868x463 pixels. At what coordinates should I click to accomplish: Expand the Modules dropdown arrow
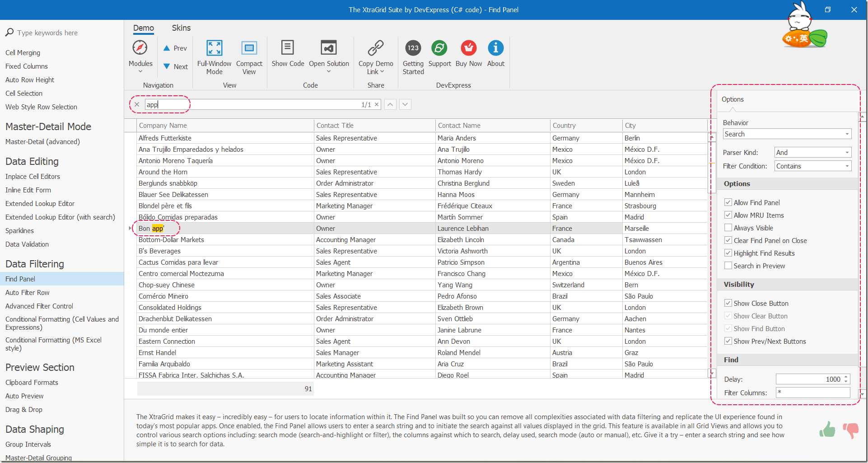pyautogui.click(x=140, y=71)
